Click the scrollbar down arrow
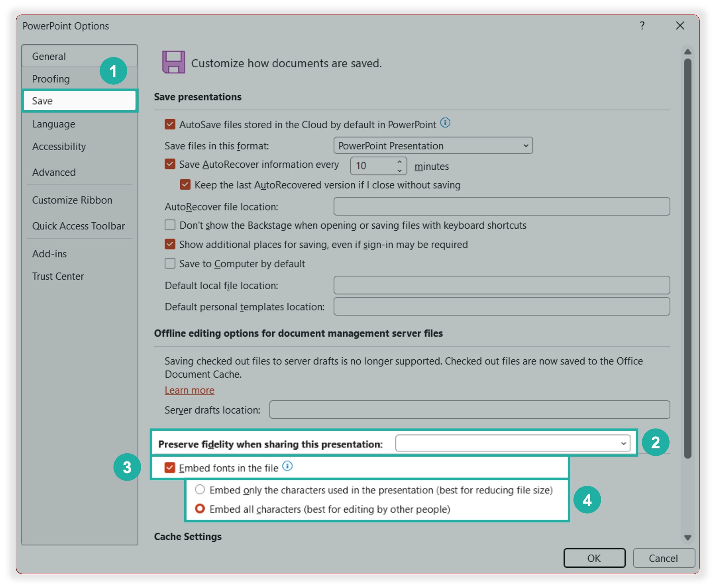The height and width of the screenshot is (588, 715). click(x=687, y=537)
